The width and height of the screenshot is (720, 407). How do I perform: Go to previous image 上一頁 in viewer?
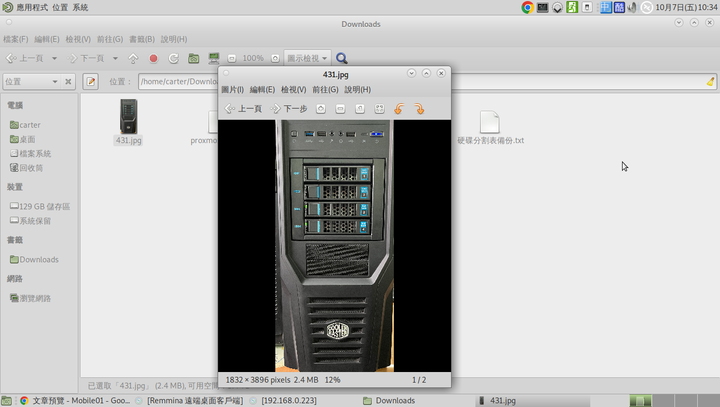tap(243, 109)
